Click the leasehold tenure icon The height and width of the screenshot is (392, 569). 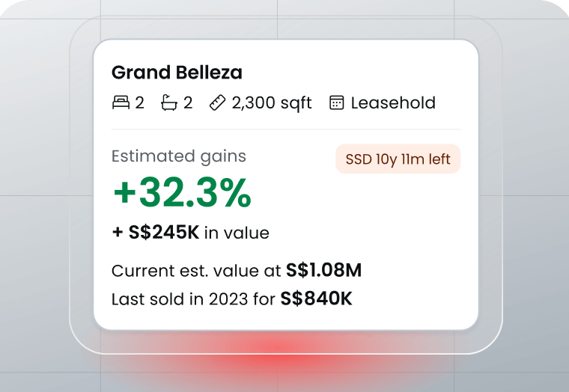[337, 103]
